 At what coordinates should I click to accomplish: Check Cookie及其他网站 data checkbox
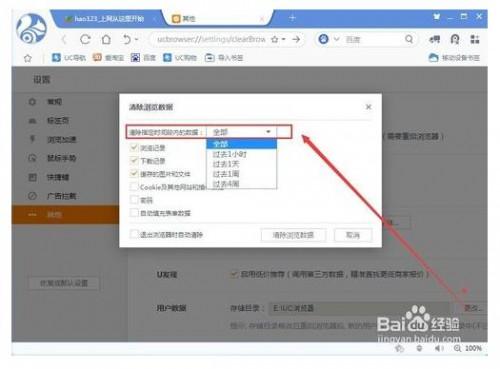[x=134, y=187]
